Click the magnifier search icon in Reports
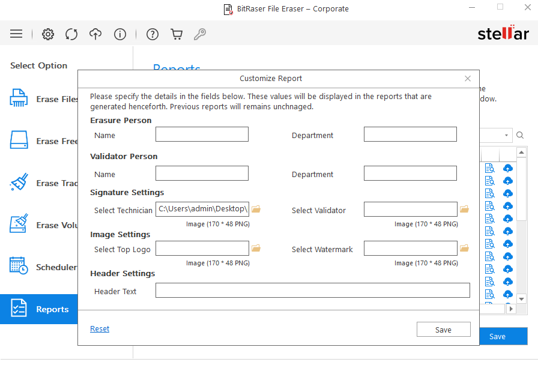 coord(520,136)
